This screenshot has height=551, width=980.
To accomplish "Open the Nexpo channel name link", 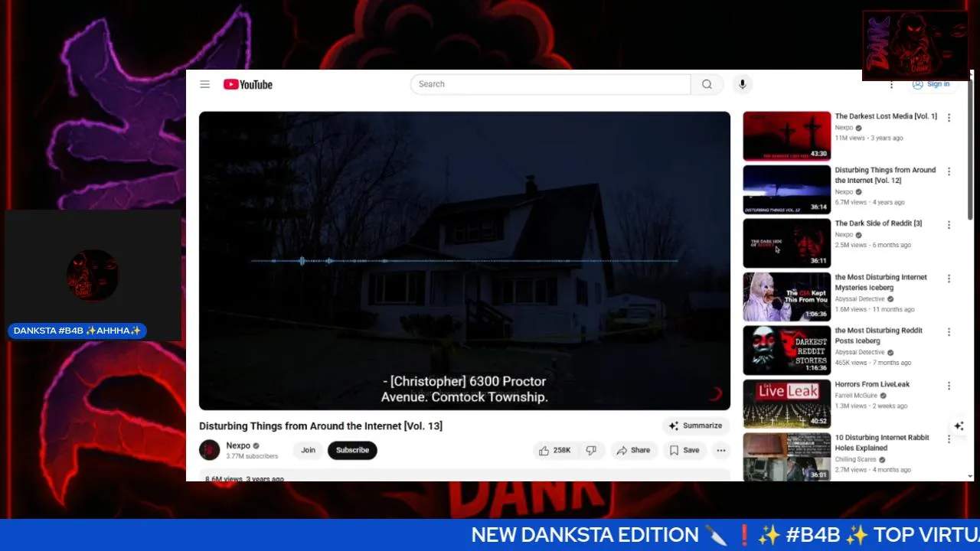I will (238, 445).
